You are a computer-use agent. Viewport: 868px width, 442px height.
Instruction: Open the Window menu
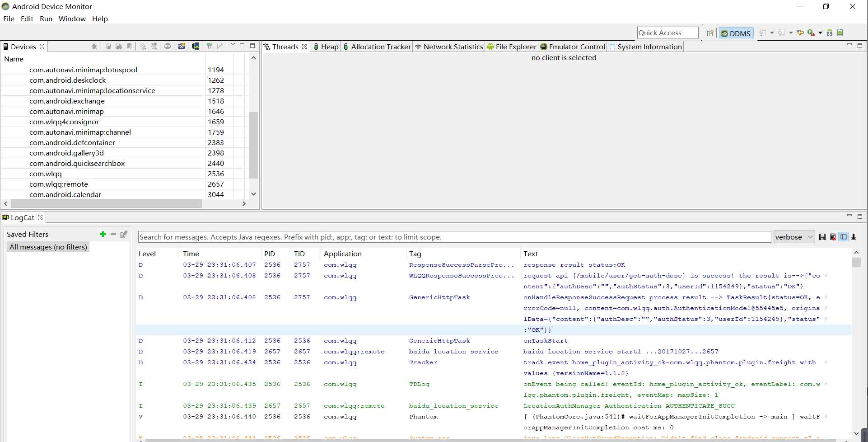pyautogui.click(x=72, y=19)
